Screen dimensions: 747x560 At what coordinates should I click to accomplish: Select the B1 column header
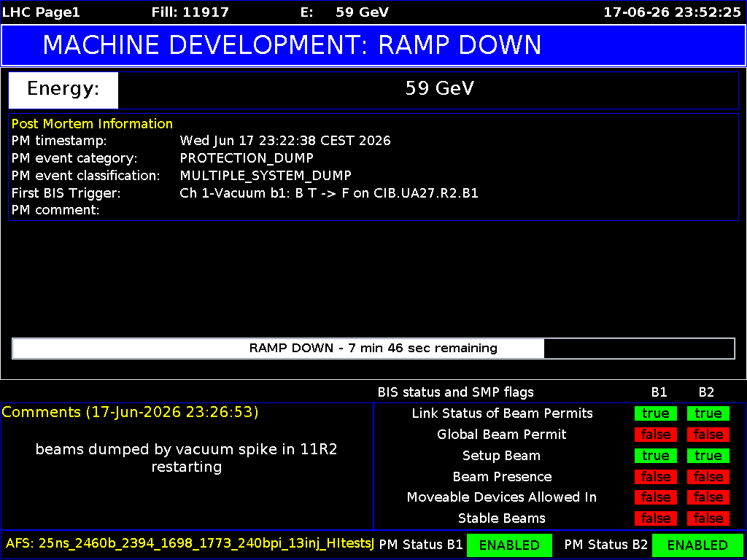659,393
